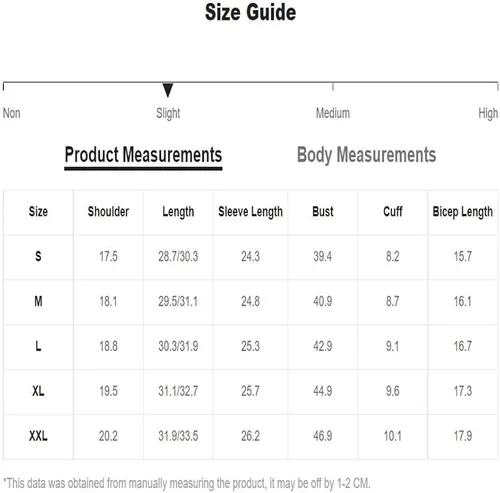Click the Shoulder column header
The width and height of the screenshot is (500, 493).
coord(108,212)
